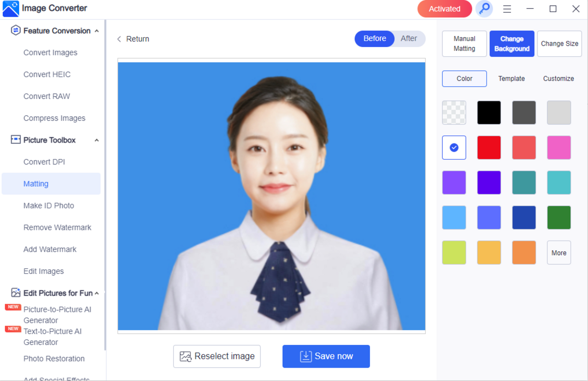The image size is (588, 381).
Task: Switch preview to After
Action: 409,39
